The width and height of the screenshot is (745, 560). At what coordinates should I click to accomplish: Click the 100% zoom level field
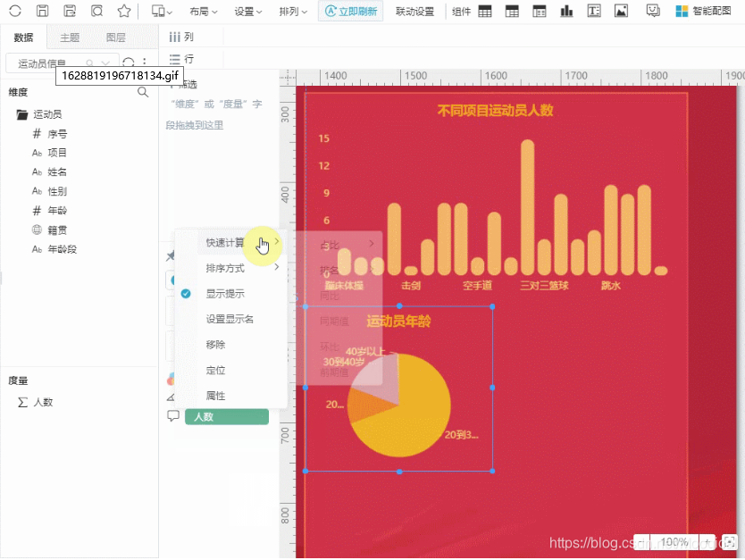point(674,541)
